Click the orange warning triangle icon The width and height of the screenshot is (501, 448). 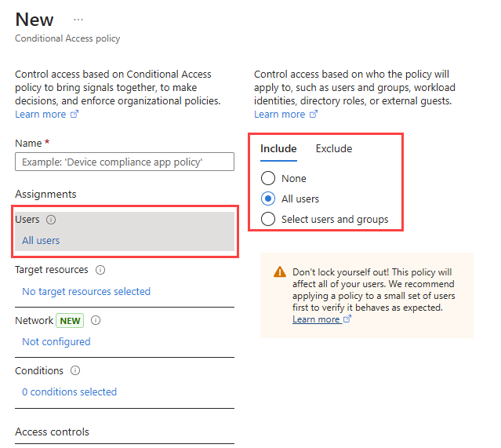[x=280, y=271]
